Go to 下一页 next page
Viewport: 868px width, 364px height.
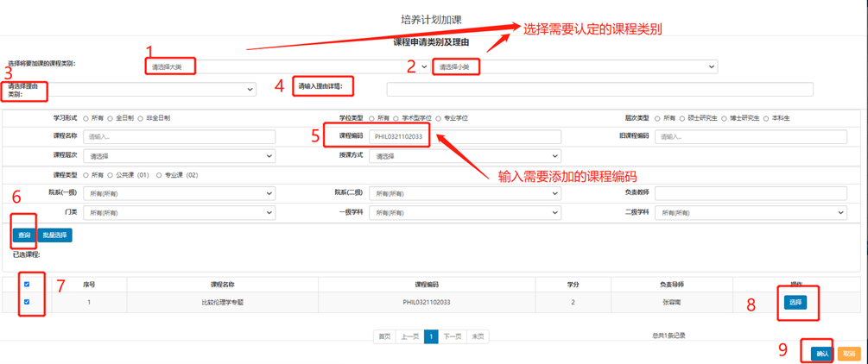[x=453, y=336]
